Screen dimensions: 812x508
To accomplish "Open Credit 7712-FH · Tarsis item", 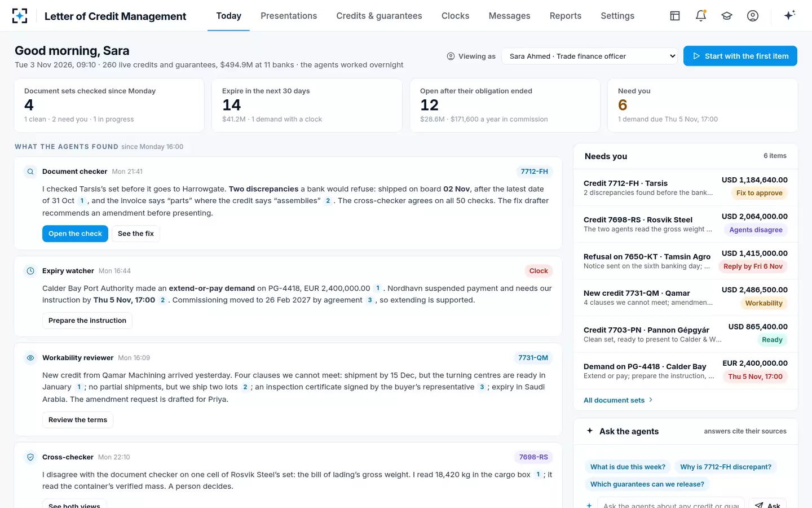I will click(685, 187).
